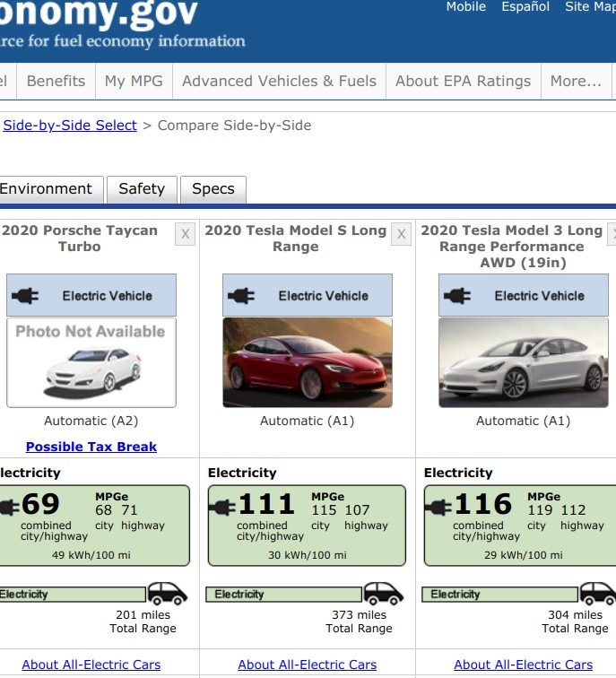
Task: Click the white Tesla Model 3 photo
Action: click(524, 363)
